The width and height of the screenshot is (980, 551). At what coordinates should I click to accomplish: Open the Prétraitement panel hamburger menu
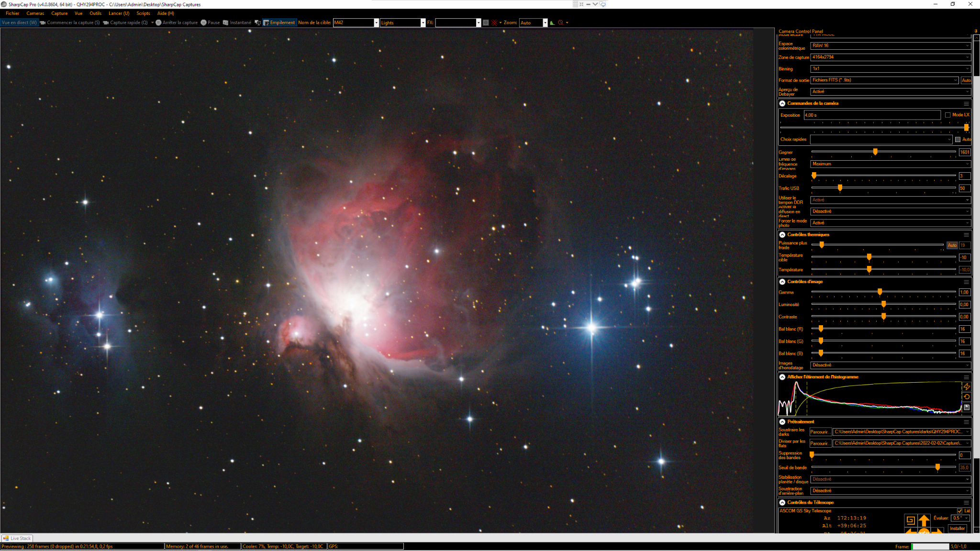click(966, 422)
